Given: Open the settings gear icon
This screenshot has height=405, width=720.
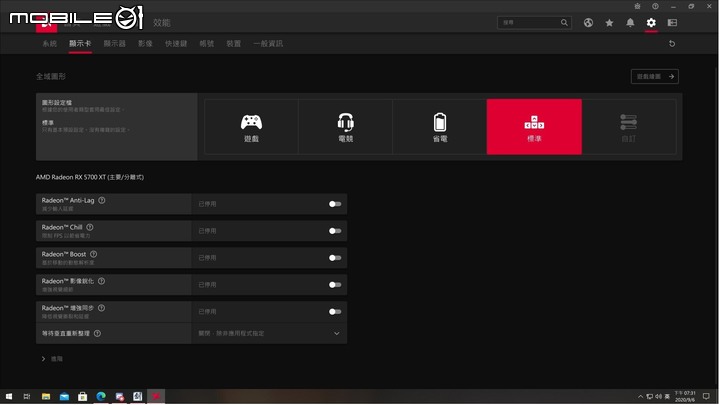Looking at the screenshot, I should point(651,22).
